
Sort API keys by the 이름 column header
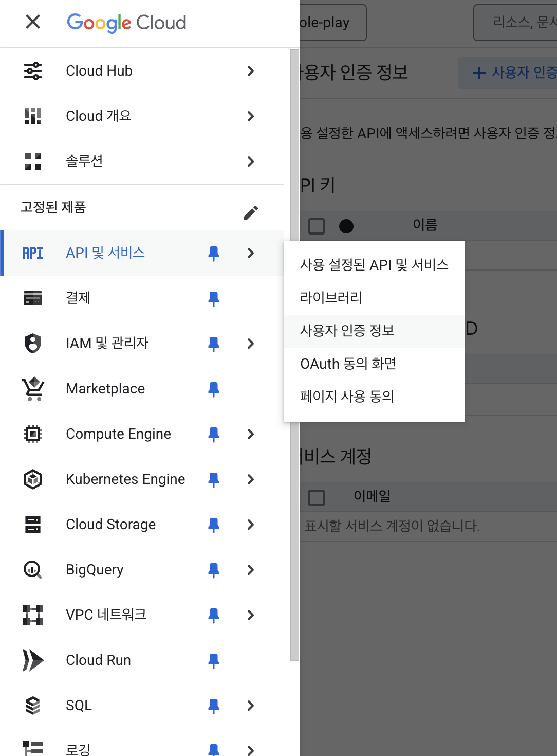point(425,225)
